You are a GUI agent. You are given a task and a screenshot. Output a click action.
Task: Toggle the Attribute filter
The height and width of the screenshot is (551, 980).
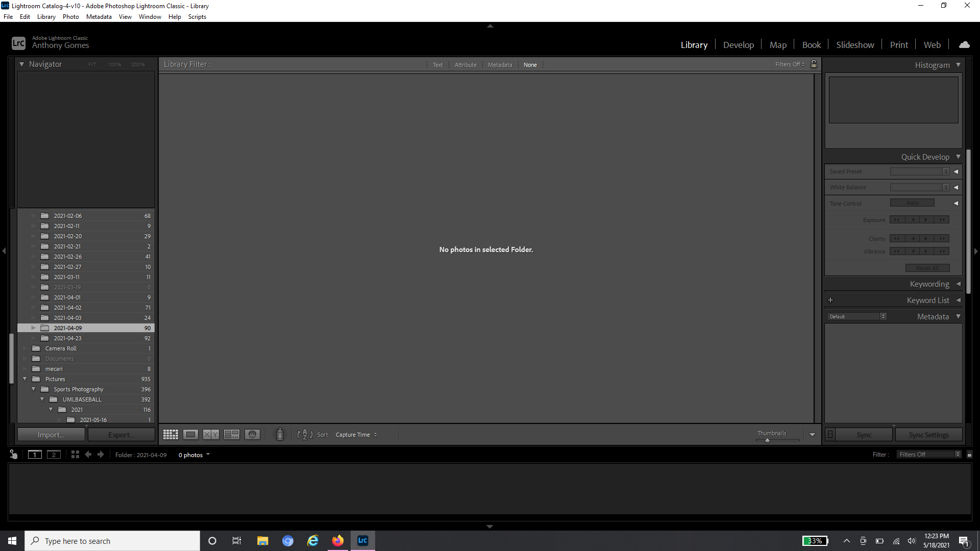(465, 64)
